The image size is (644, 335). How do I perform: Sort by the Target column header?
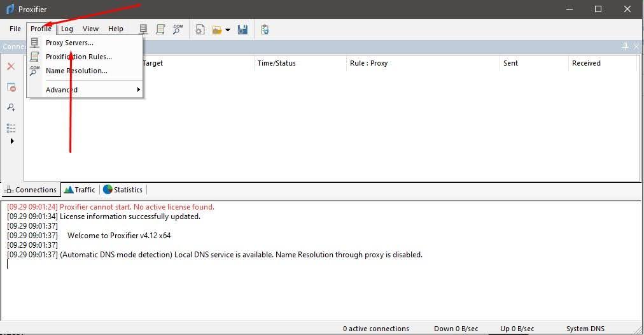(198, 63)
